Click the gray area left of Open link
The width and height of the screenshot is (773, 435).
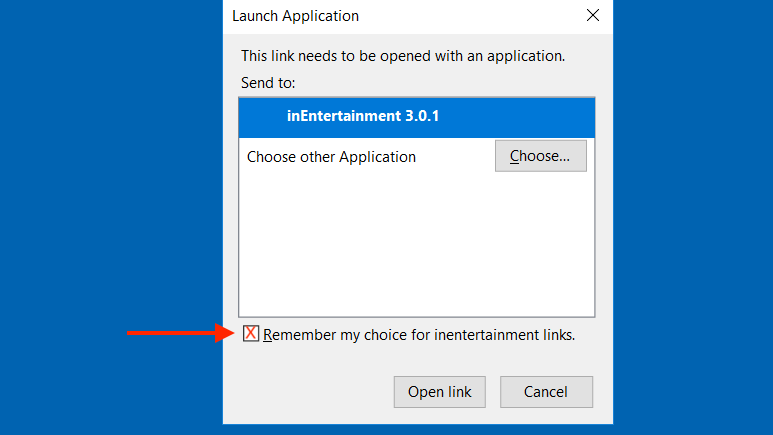(x=308, y=392)
